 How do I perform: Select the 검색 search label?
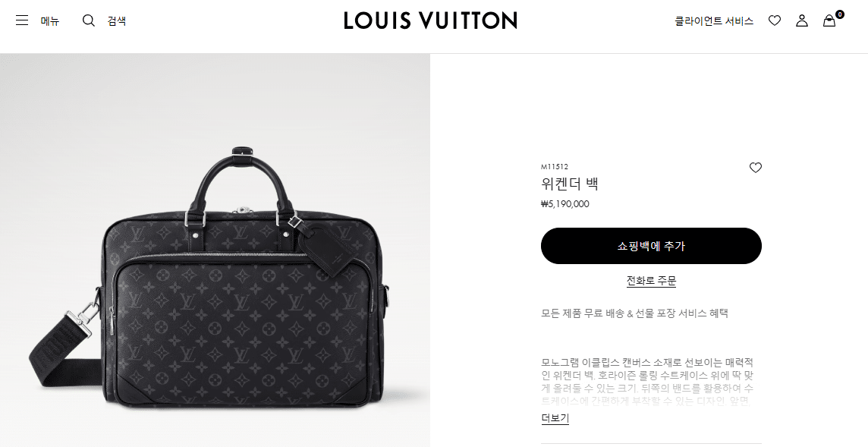pyautogui.click(x=117, y=21)
